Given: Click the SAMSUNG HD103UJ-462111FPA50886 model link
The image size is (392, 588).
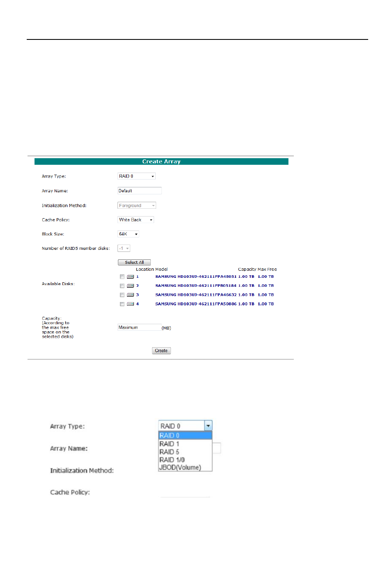Looking at the screenshot, I should coord(196,304).
